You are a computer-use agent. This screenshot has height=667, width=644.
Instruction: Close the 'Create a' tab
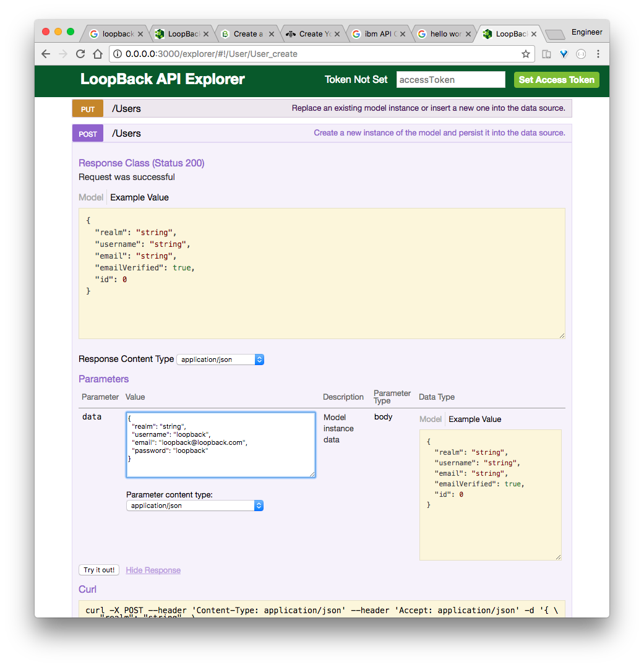click(x=272, y=34)
